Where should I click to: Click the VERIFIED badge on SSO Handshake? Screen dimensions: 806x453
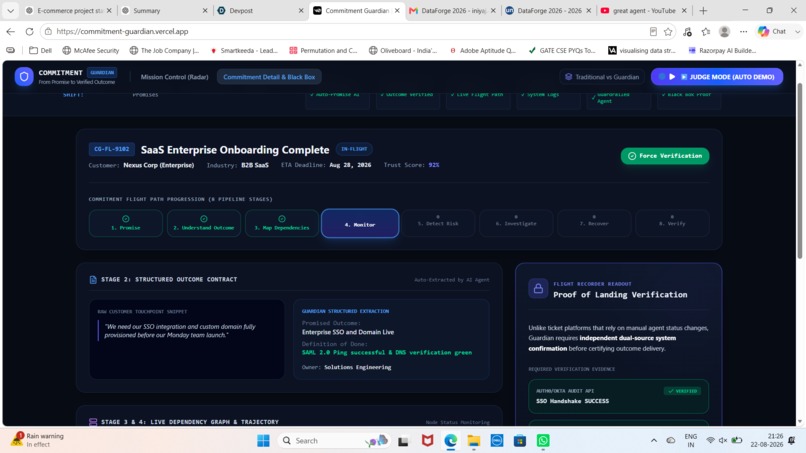[682, 391]
